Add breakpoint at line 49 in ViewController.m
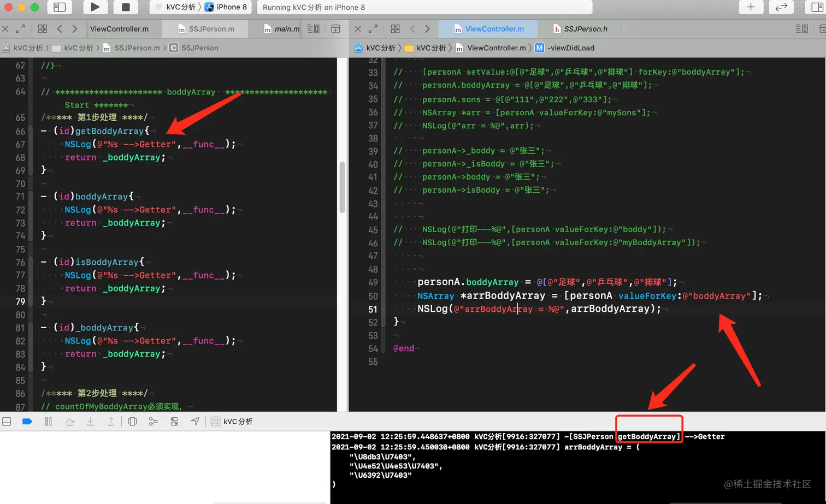826x504 pixels. coord(373,282)
